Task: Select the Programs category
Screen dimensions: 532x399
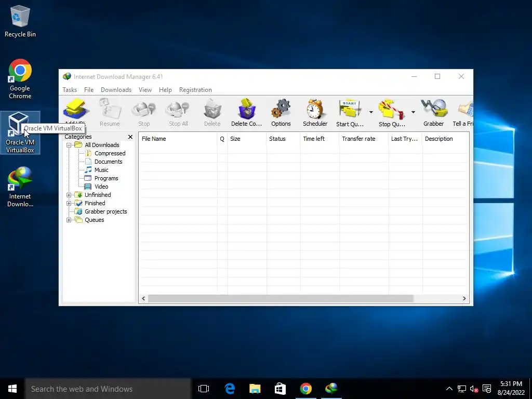Action: [x=106, y=178]
